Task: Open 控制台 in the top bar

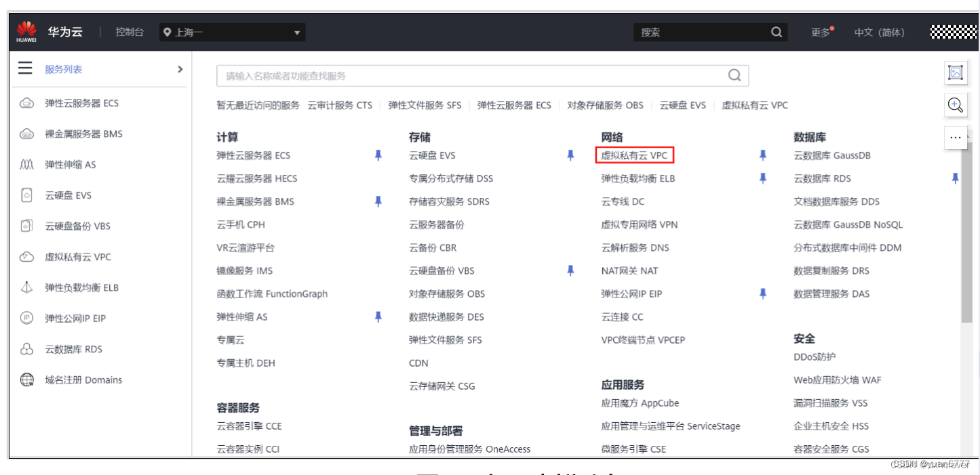Action: (x=130, y=32)
